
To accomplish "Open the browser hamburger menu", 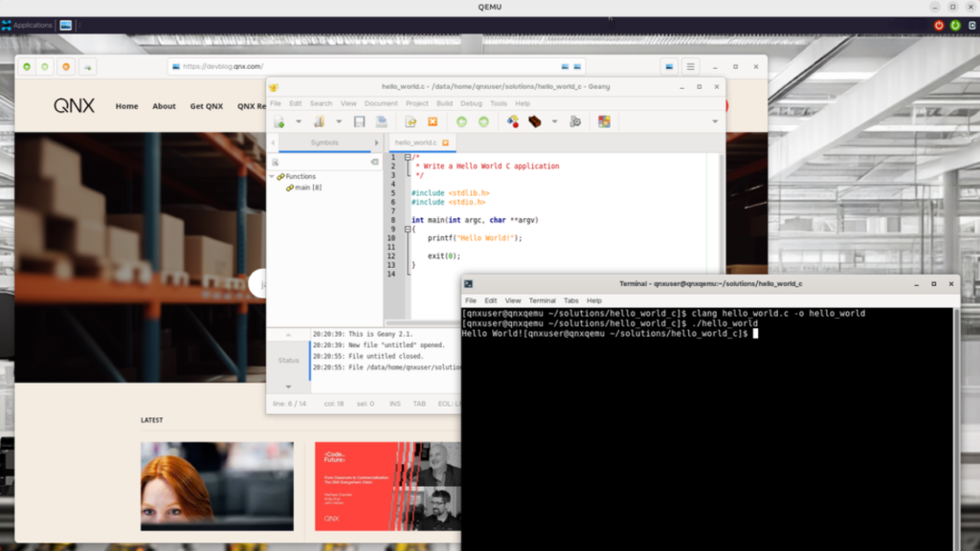I will point(691,67).
